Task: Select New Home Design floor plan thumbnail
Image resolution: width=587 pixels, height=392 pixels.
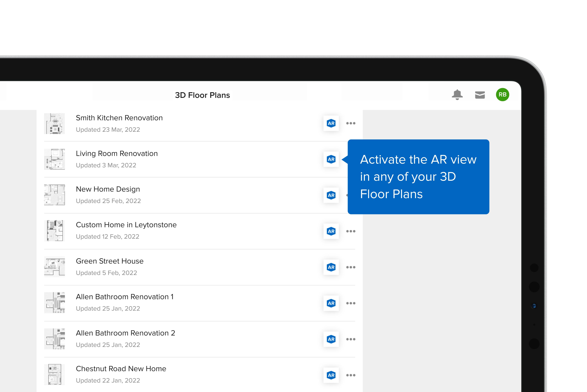Action: click(54, 195)
